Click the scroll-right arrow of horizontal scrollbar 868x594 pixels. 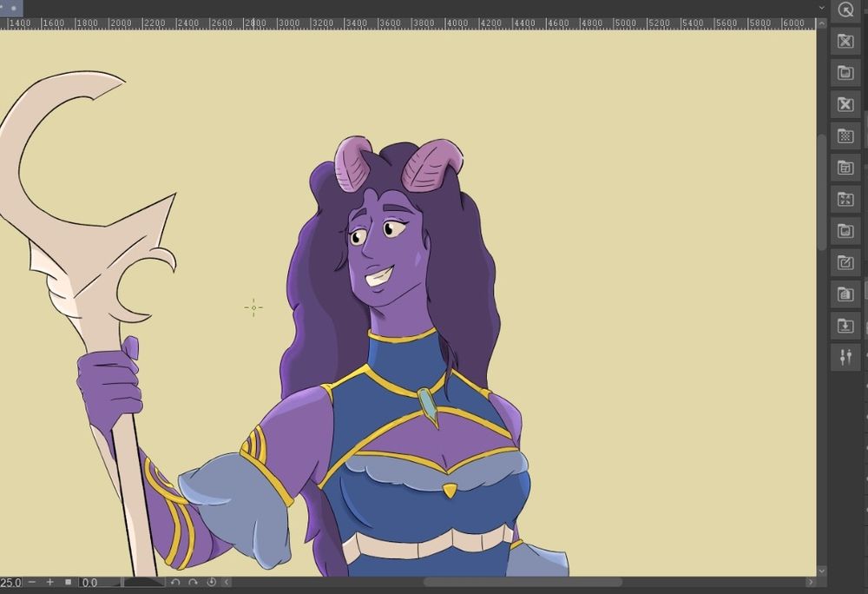(811, 582)
